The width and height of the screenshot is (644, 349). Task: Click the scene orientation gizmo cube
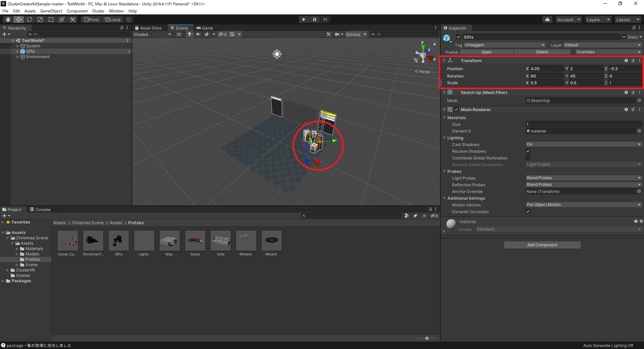click(x=423, y=55)
